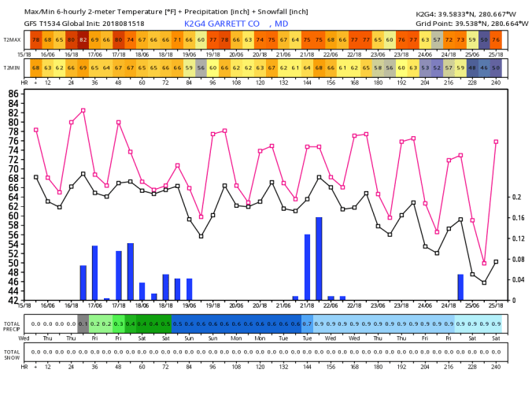This screenshot has width=532, height=399.
Task: Click the T2MIN row label
Action: 13,68
